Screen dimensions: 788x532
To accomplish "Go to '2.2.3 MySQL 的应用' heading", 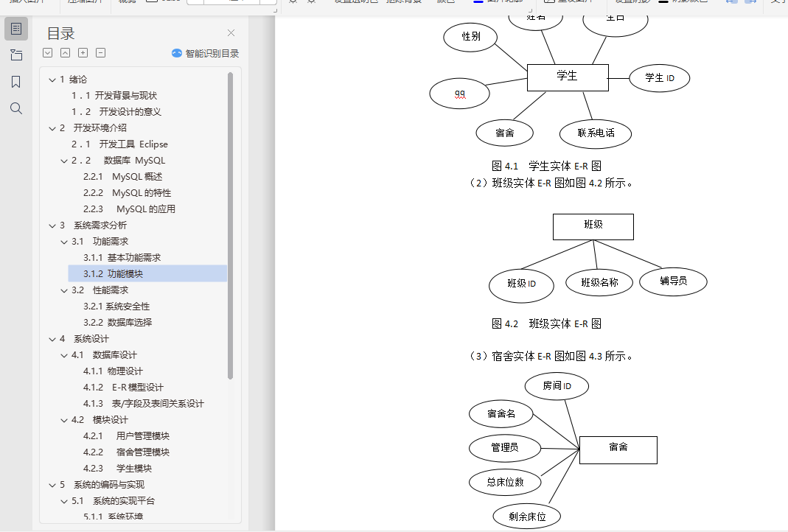I will (x=129, y=209).
